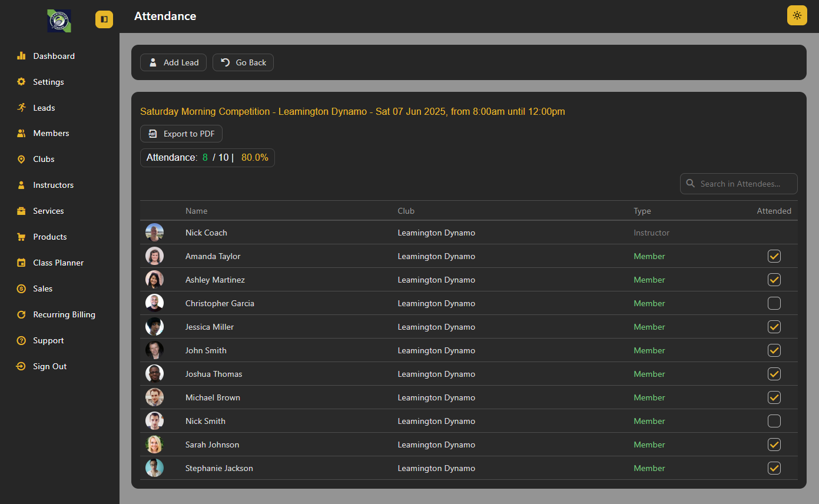Mark Christopher Garcia as attended
The height and width of the screenshot is (504, 819).
(x=774, y=303)
